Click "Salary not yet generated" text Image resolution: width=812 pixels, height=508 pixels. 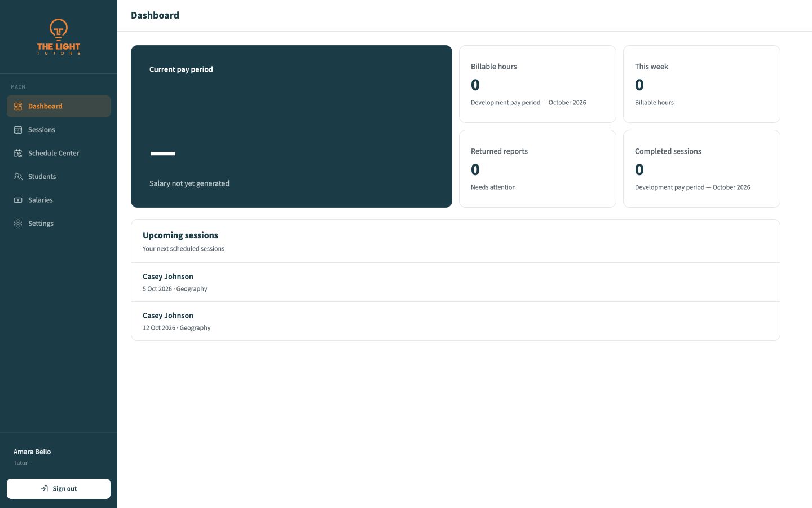pos(189,183)
